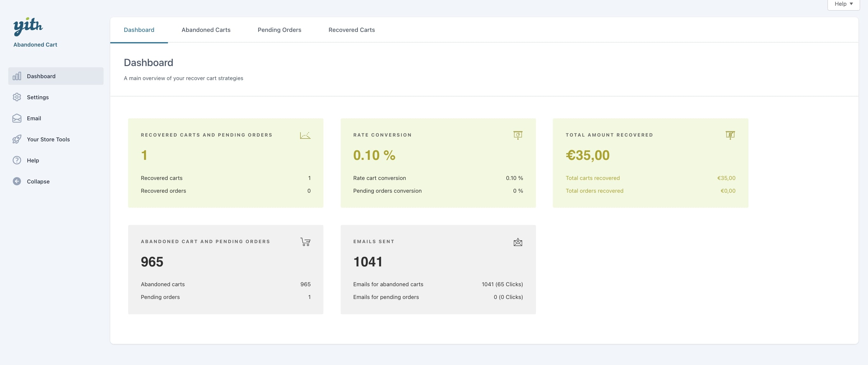Click the Email envelope sidebar icon
Viewport: 868px width, 365px height.
(x=17, y=118)
